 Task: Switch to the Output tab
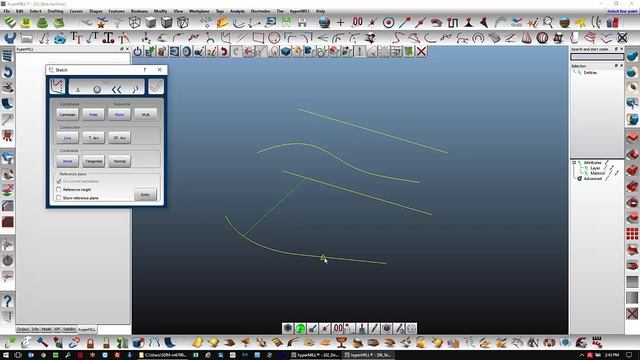22,329
